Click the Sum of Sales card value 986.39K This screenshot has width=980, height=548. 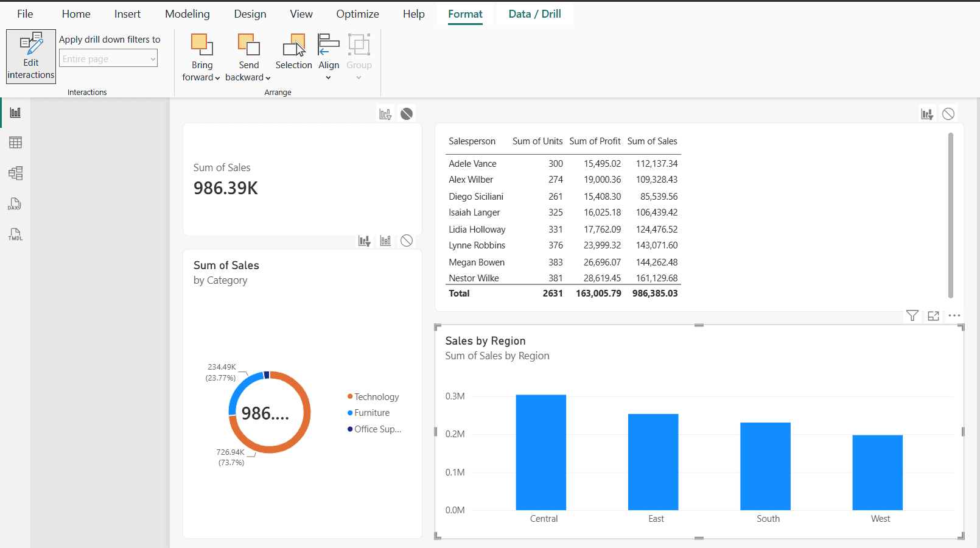click(x=226, y=188)
